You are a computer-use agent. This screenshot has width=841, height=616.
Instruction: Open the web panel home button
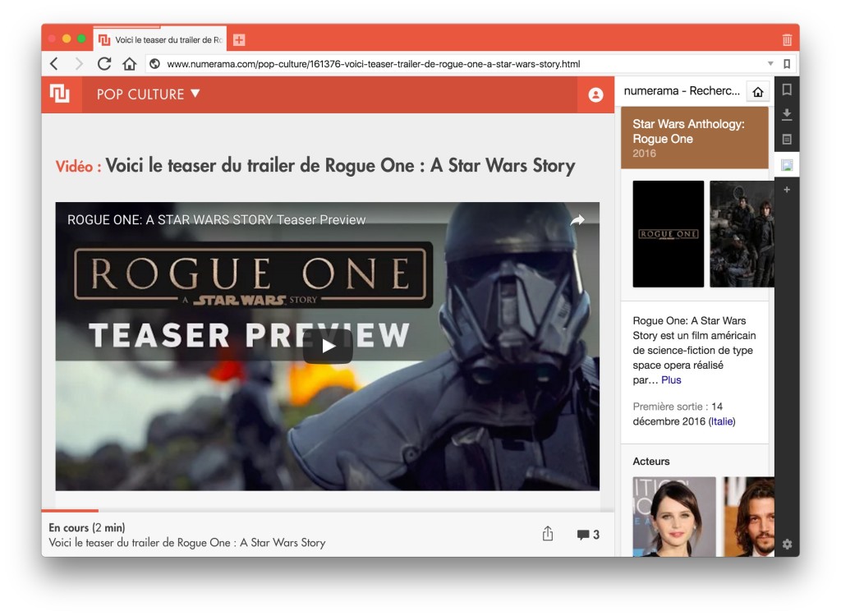758,92
